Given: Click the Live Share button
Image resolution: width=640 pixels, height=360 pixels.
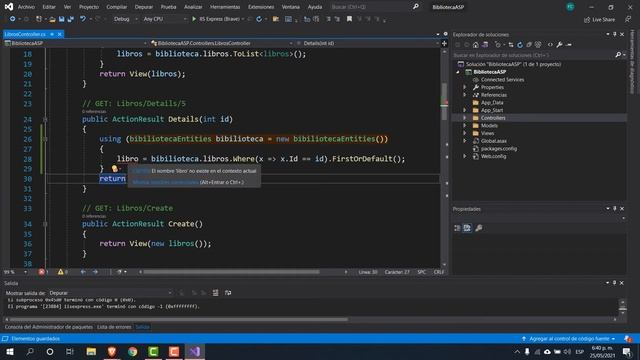Looking at the screenshot, I should point(599,20).
